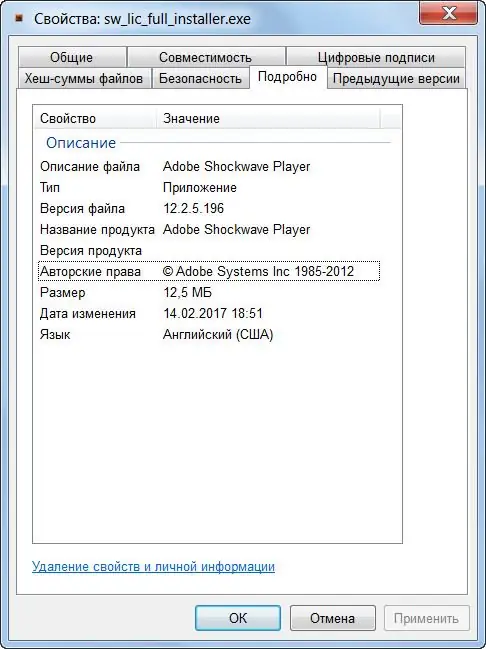This screenshot has height=649, width=486.
Task: Open the Совместимость tab
Action: point(206,57)
